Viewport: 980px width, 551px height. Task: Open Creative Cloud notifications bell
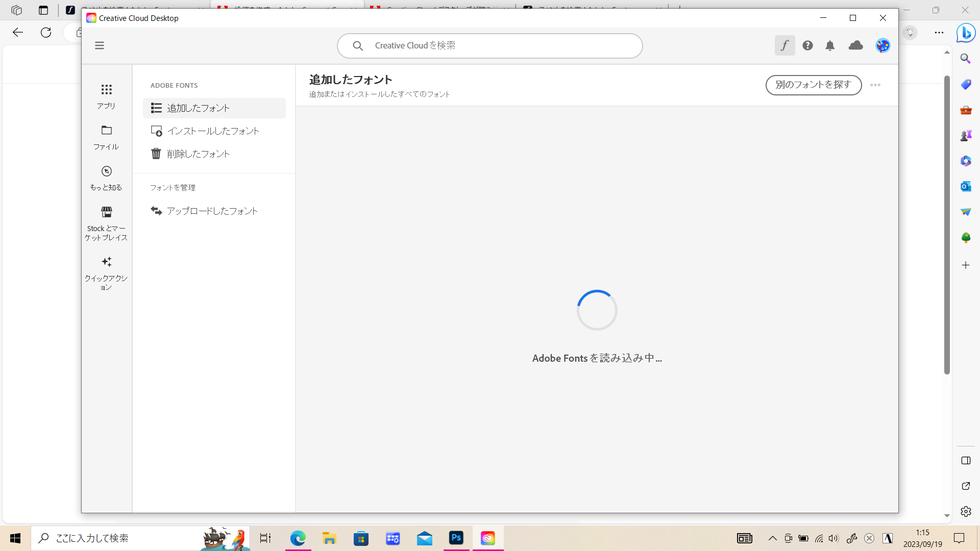pyautogui.click(x=830, y=45)
